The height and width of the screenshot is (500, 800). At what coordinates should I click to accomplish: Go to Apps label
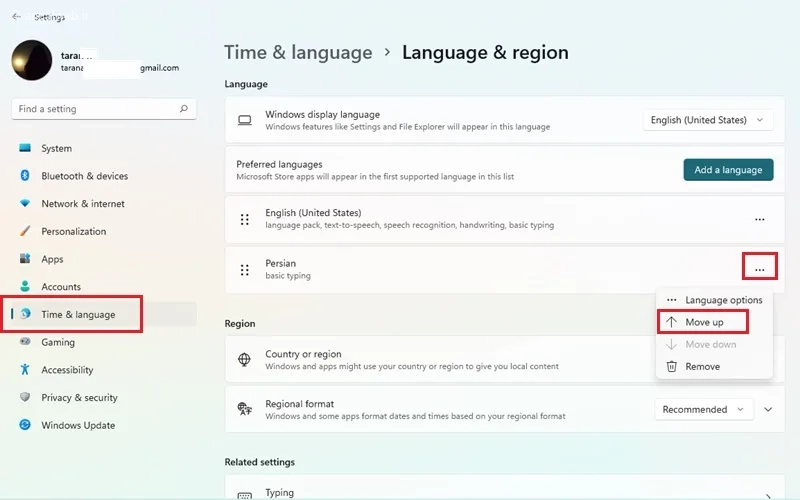52,259
